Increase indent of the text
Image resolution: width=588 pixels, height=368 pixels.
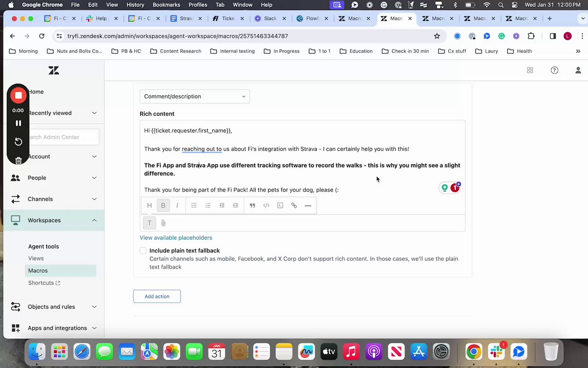click(x=235, y=206)
